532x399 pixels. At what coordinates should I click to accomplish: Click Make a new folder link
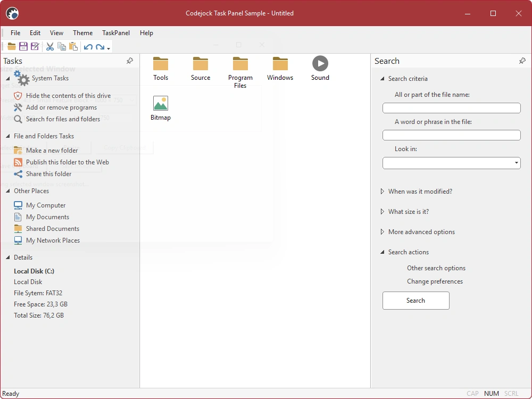coord(52,151)
